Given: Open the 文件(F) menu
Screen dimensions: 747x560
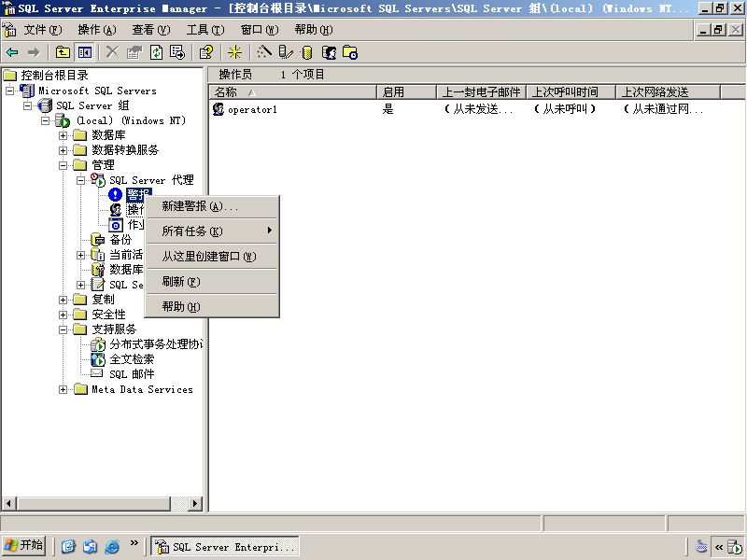Looking at the screenshot, I should [43, 30].
